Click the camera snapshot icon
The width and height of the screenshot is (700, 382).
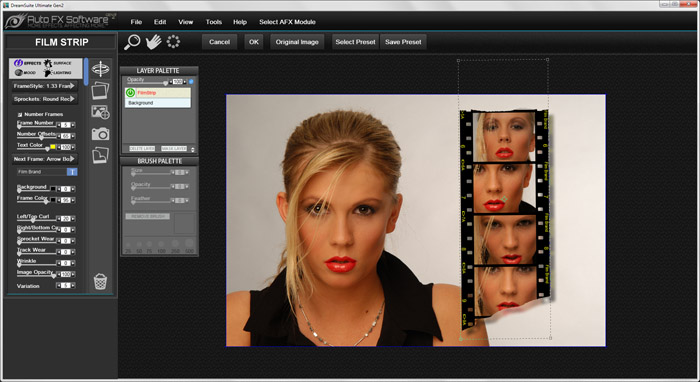pos(100,134)
